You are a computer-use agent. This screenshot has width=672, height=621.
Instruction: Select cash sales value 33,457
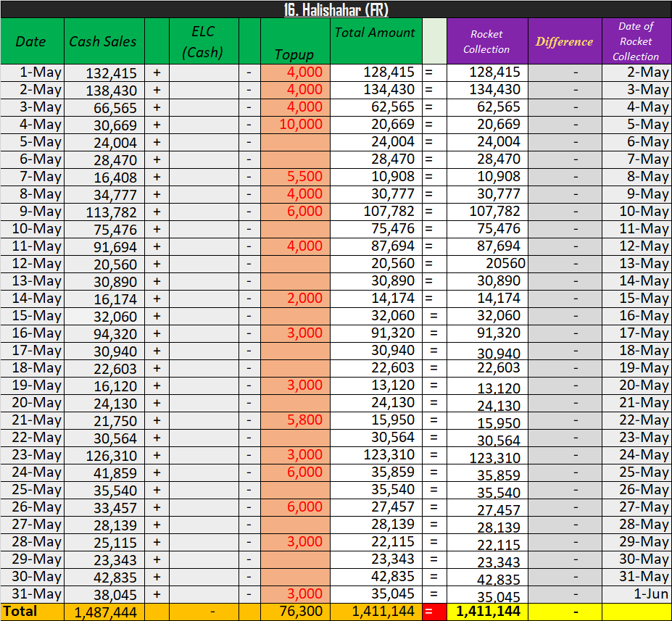click(104, 507)
